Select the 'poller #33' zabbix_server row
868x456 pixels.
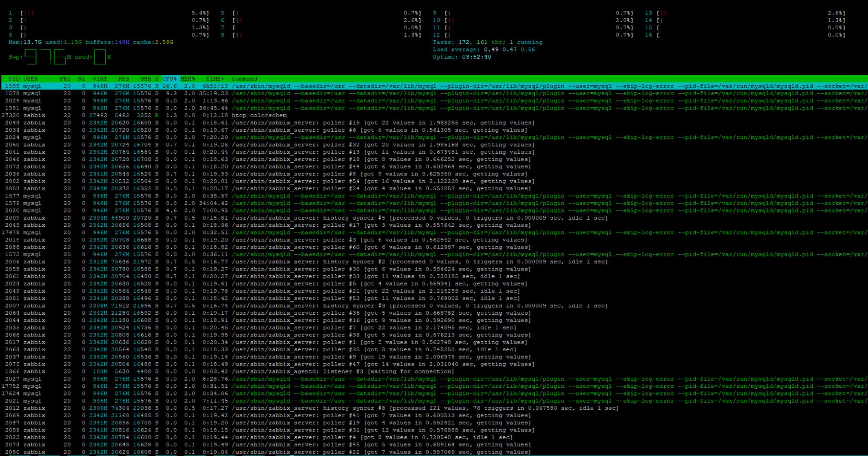coord(434,276)
